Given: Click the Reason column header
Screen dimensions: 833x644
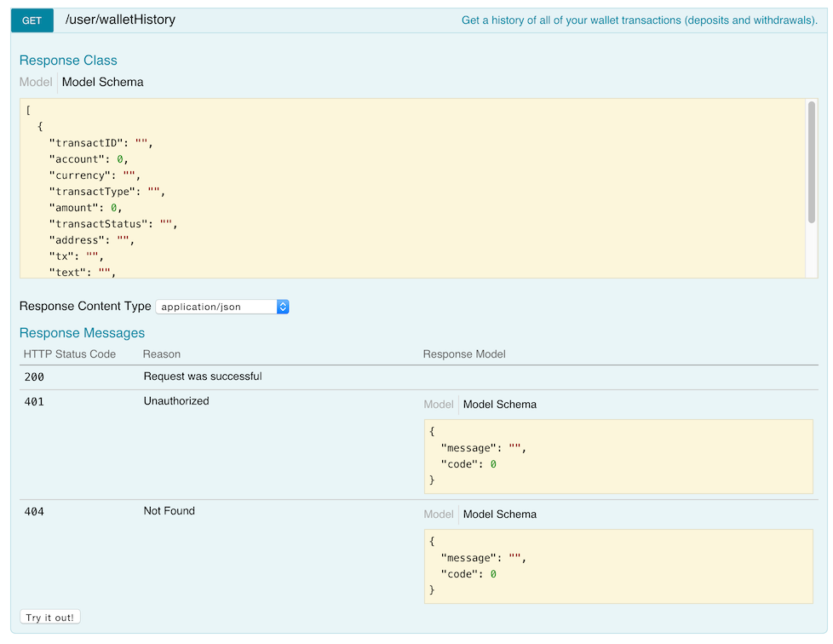Looking at the screenshot, I should (162, 354).
